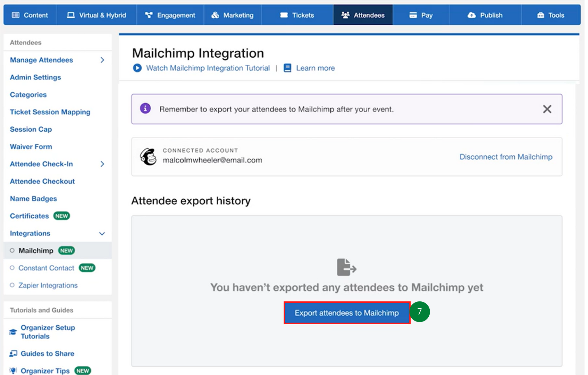Collapse the Integrations chevron
This screenshot has width=588, height=375.
pyautogui.click(x=102, y=233)
